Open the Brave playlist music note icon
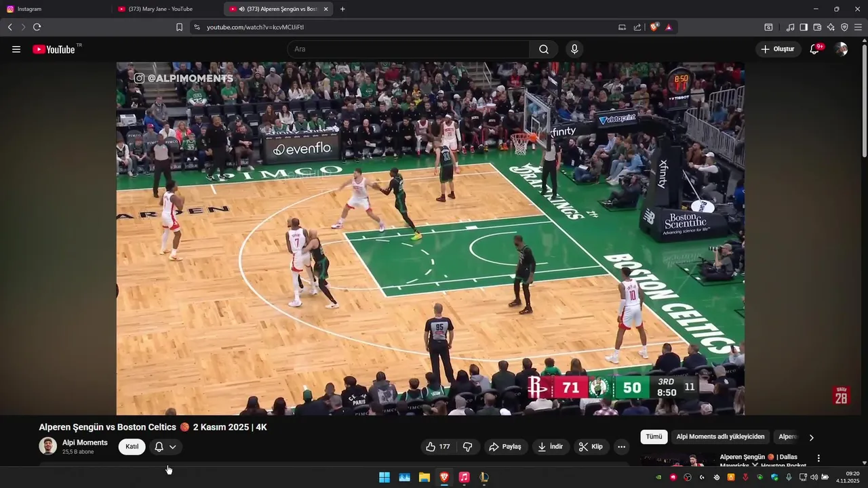The height and width of the screenshot is (488, 868). point(790,27)
